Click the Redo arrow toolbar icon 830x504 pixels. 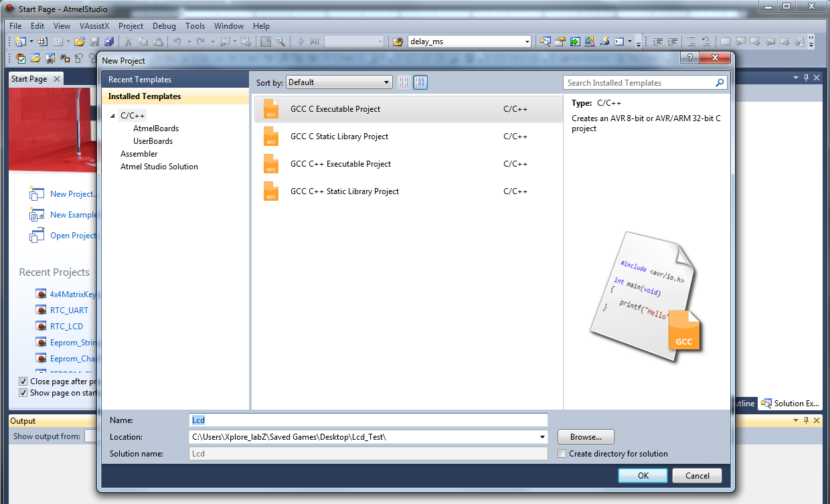199,41
